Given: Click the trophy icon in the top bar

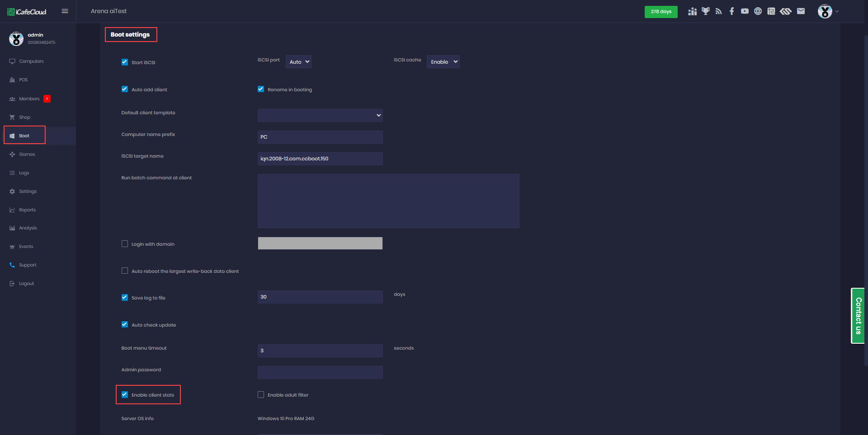Looking at the screenshot, I should pyautogui.click(x=705, y=11).
